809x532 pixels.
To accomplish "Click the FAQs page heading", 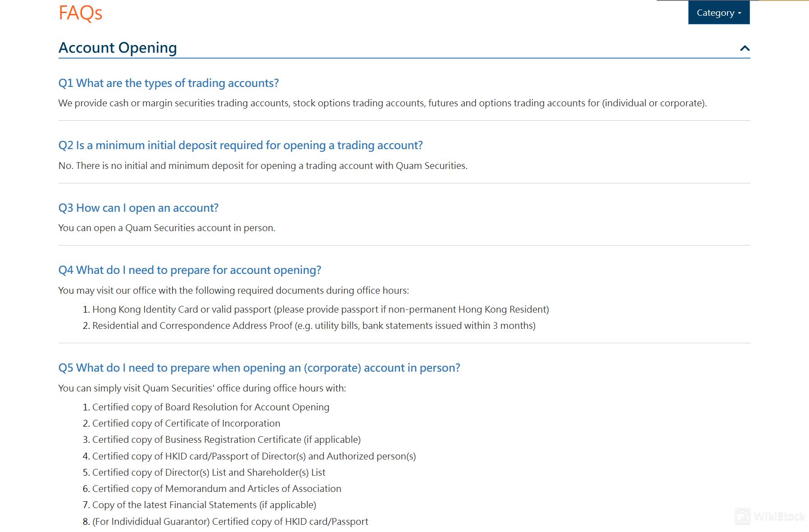I will (x=80, y=13).
